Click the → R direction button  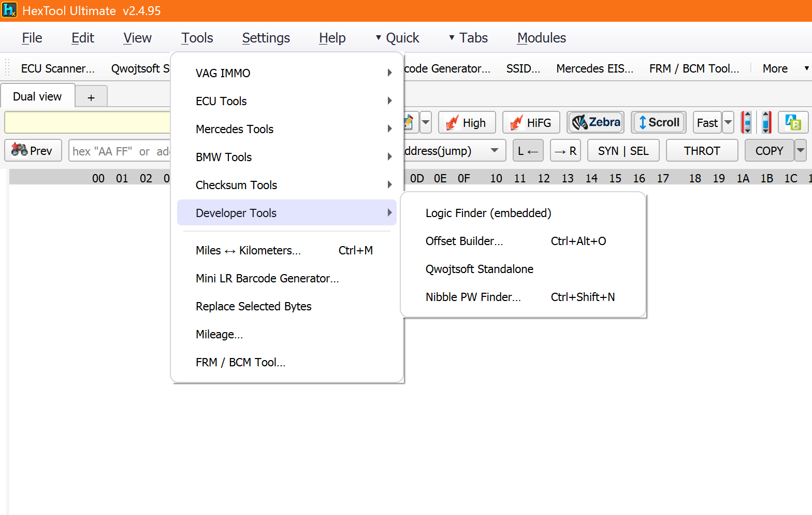click(565, 151)
